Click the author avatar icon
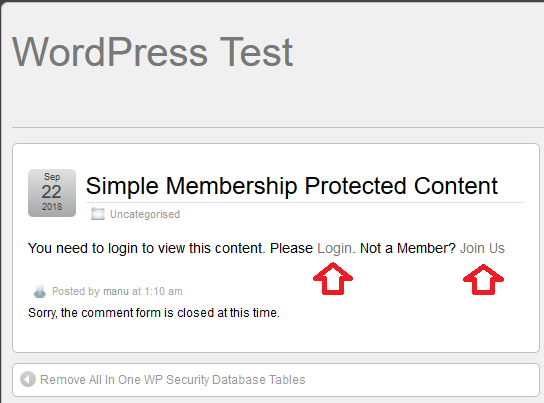This screenshot has height=403, width=544. (x=40, y=291)
